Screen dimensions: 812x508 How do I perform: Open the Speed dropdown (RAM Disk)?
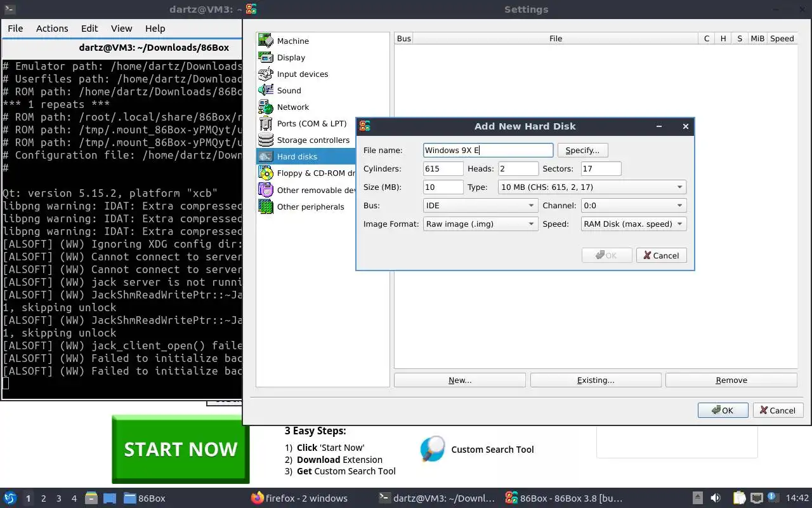[633, 224]
